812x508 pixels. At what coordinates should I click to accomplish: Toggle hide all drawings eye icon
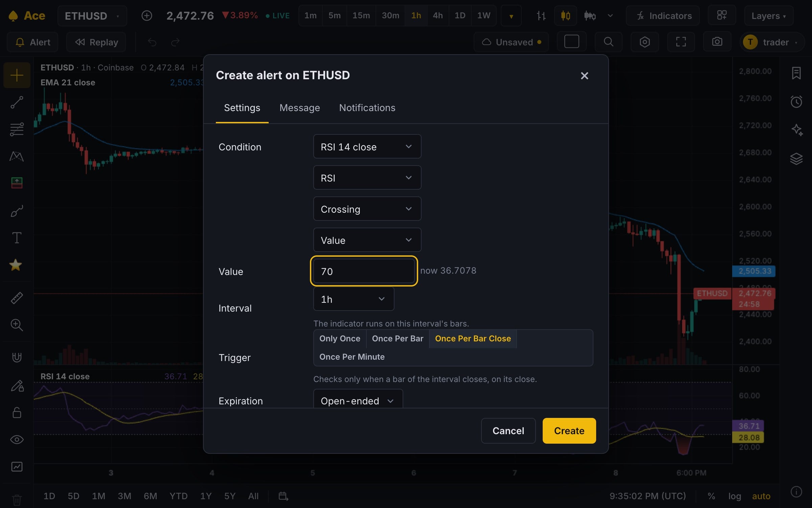tap(17, 440)
